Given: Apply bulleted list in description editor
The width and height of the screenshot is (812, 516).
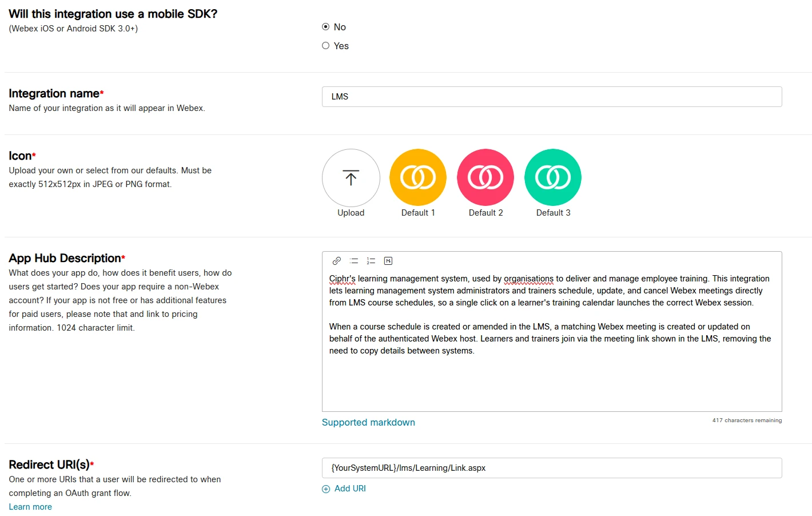Looking at the screenshot, I should point(354,261).
